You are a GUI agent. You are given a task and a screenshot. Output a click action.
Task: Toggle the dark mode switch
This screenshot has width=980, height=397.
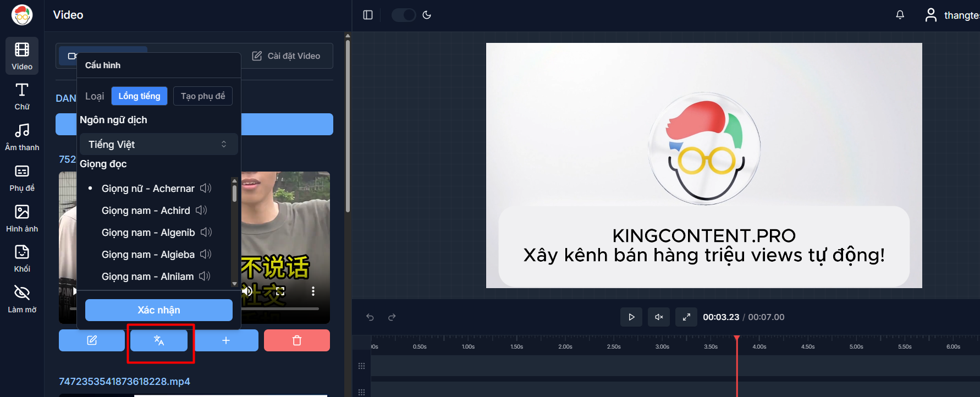point(403,15)
